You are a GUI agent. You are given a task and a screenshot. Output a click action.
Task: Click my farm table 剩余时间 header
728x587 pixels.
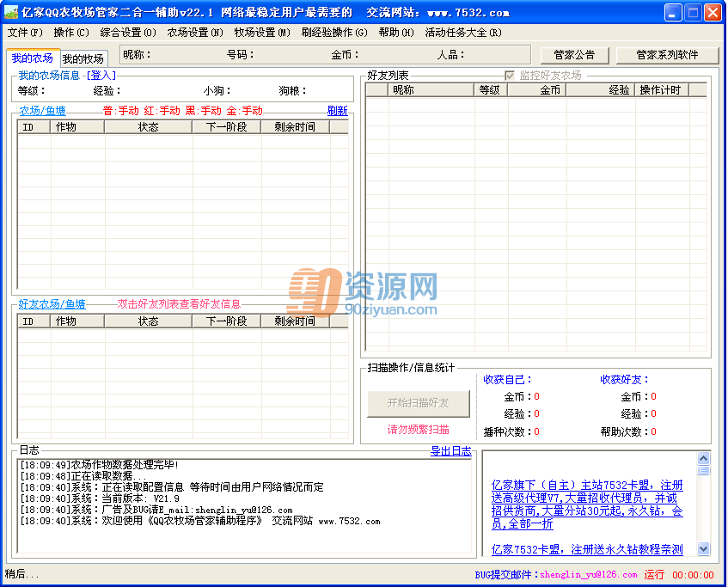tap(296, 127)
